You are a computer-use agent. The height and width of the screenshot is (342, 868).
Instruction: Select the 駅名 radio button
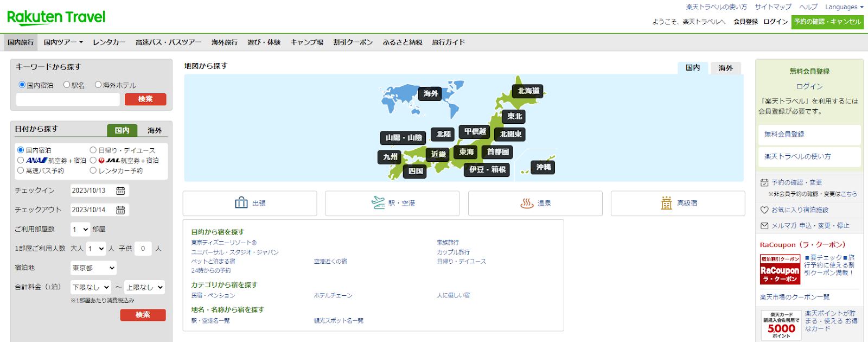pyautogui.click(x=67, y=85)
